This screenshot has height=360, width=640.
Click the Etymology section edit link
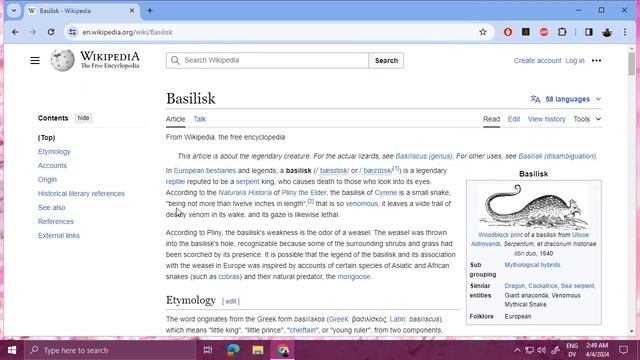(x=231, y=301)
